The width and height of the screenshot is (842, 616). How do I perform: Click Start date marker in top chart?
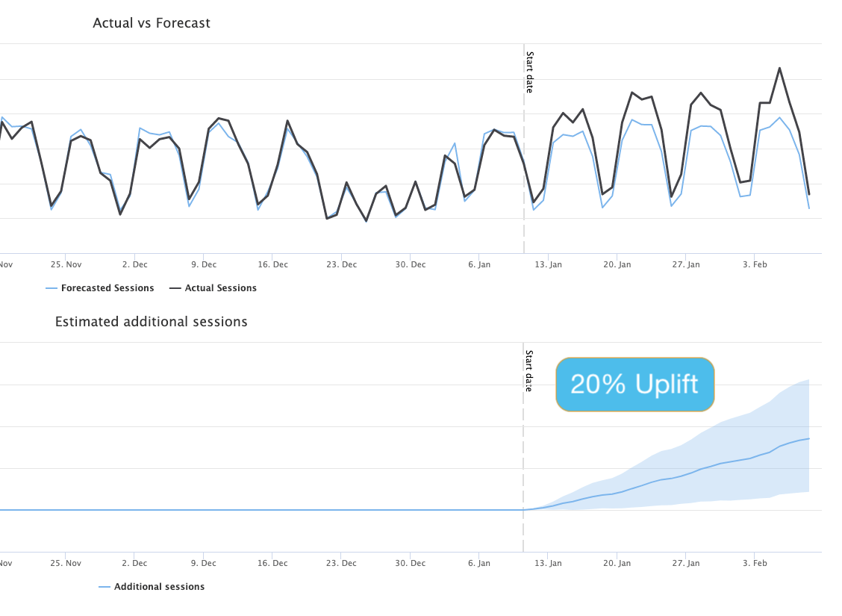(x=529, y=72)
